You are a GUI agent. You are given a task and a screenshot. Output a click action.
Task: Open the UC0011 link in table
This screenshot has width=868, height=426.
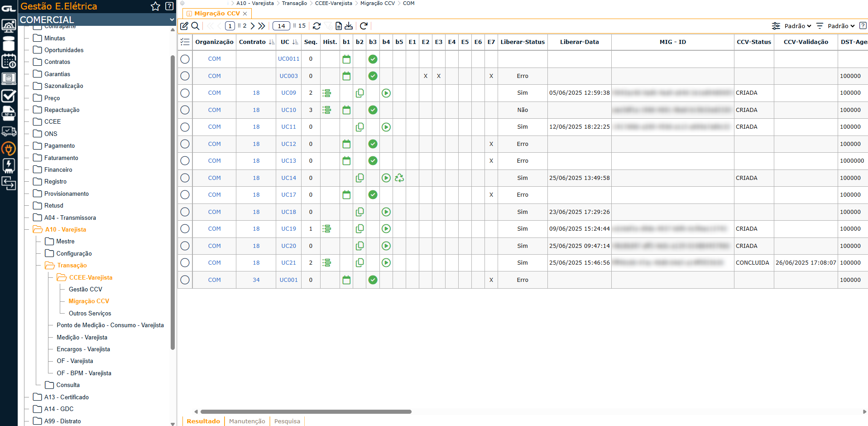[x=288, y=59]
